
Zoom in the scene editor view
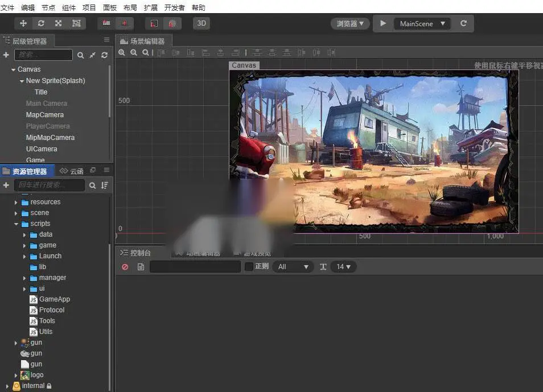pos(122,53)
